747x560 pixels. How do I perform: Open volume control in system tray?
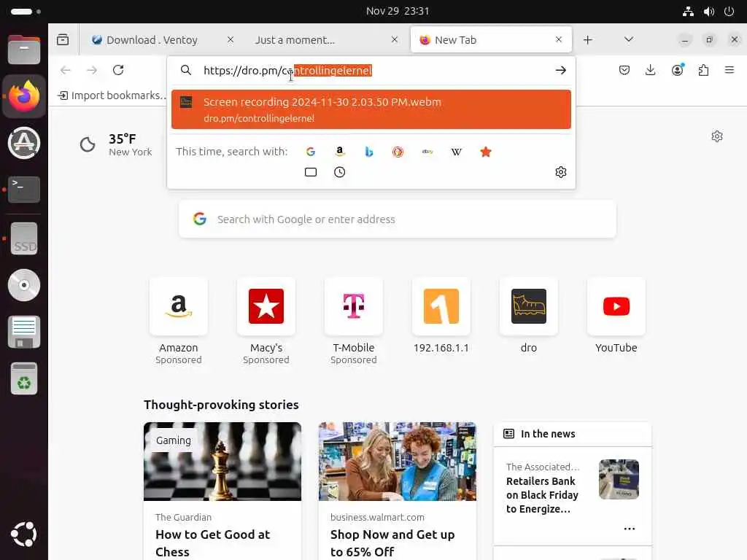click(709, 12)
